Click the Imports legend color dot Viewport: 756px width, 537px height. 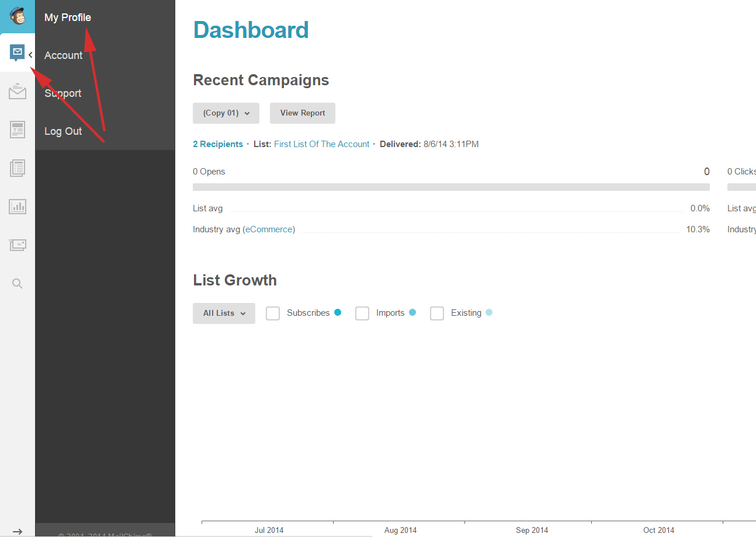click(412, 312)
